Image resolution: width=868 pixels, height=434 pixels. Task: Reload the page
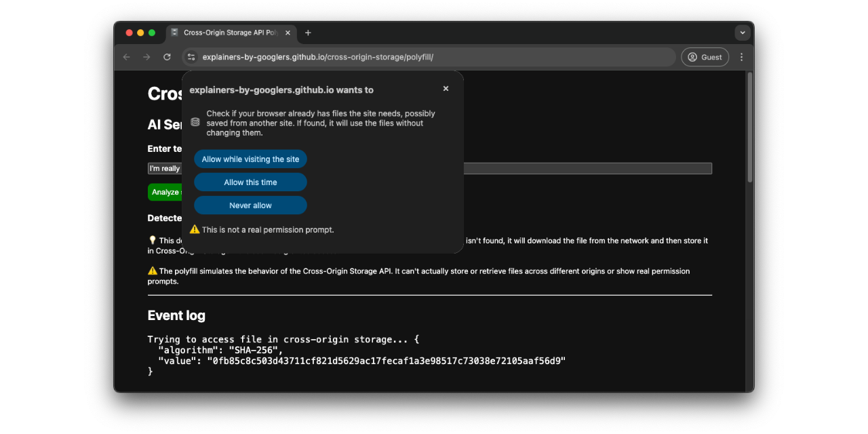pos(167,57)
